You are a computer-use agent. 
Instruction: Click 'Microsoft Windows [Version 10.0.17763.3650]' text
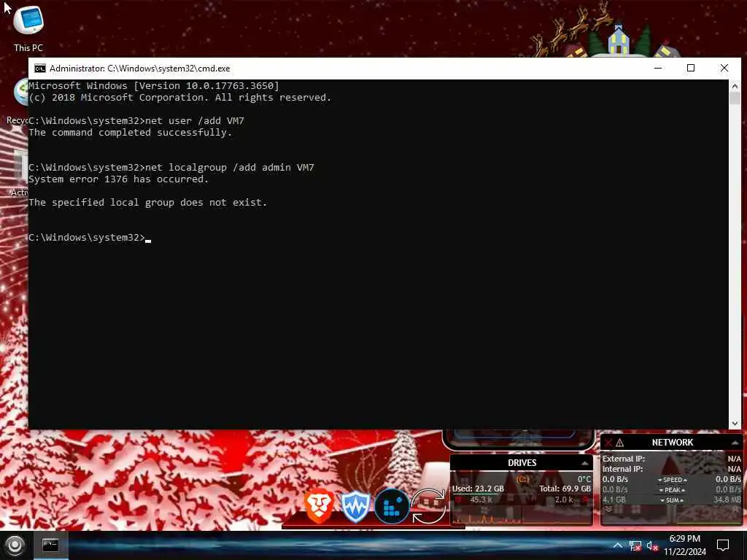[x=154, y=86]
